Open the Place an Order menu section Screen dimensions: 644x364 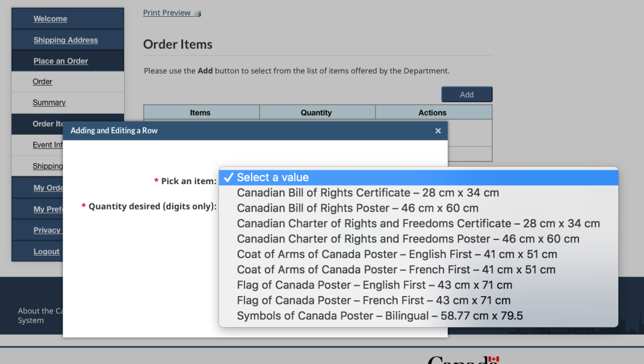tap(61, 61)
